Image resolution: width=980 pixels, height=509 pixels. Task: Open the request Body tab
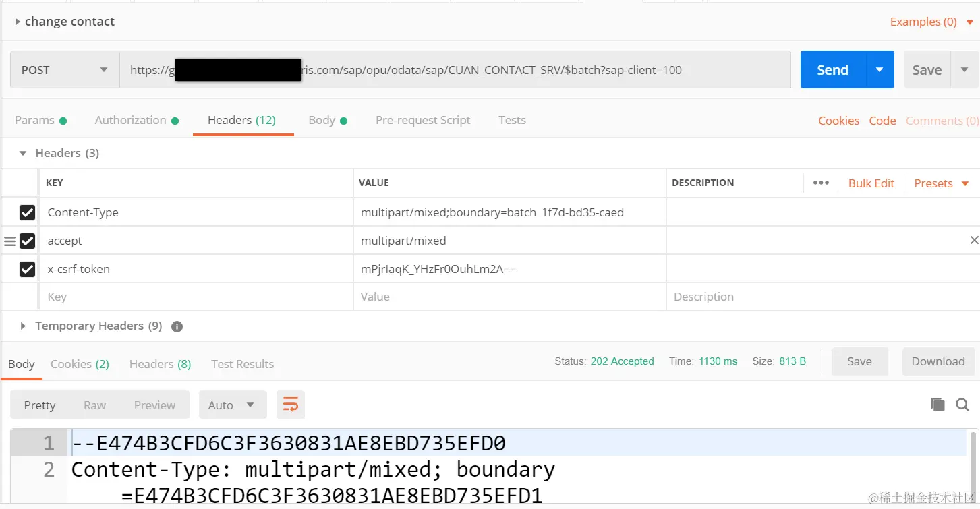tap(327, 121)
